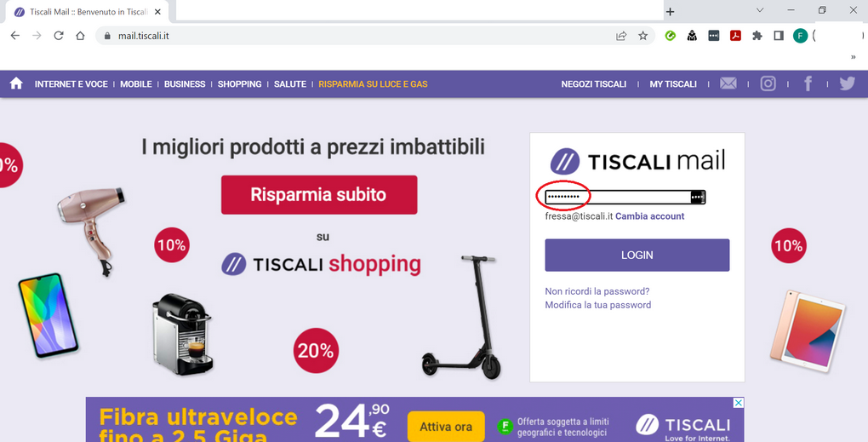Open the SHOPPING menu item
This screenshot has width=868, height=442.
point(239,84)
